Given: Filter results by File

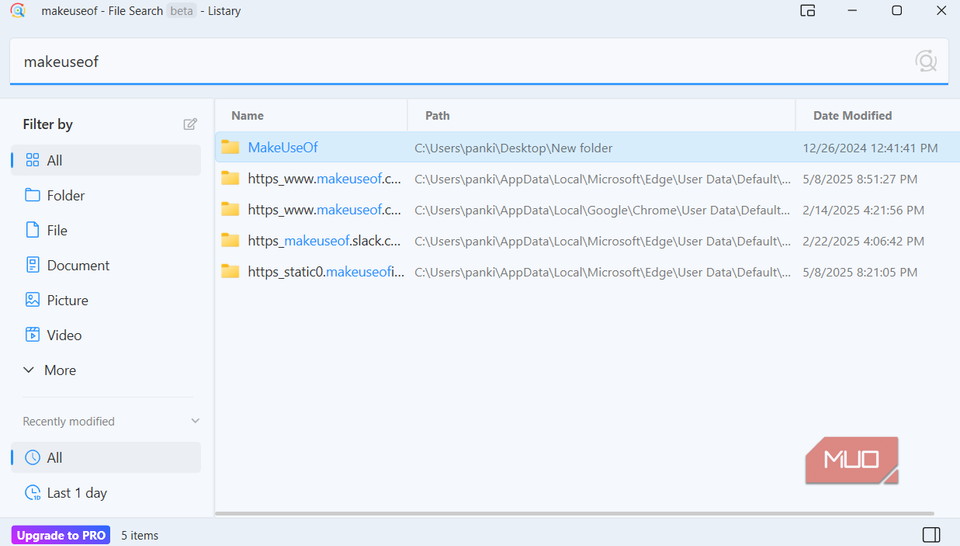Looking at the screenshot, I should (106, 230).
